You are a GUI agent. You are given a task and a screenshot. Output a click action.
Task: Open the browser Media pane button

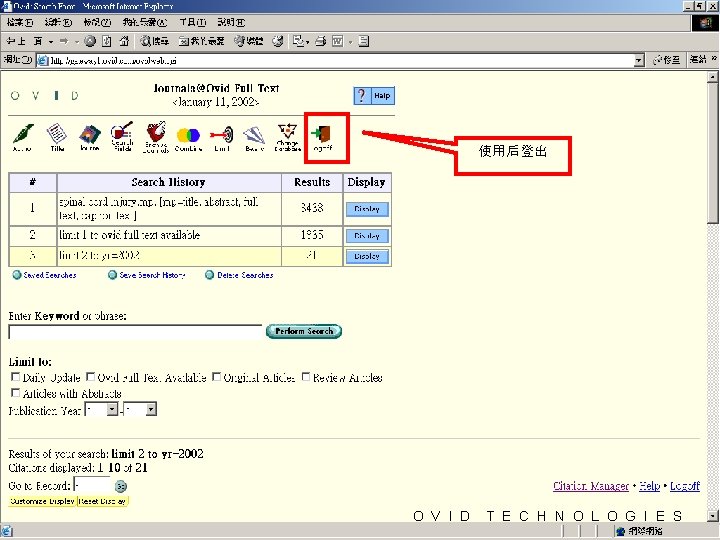click(248, 41)
